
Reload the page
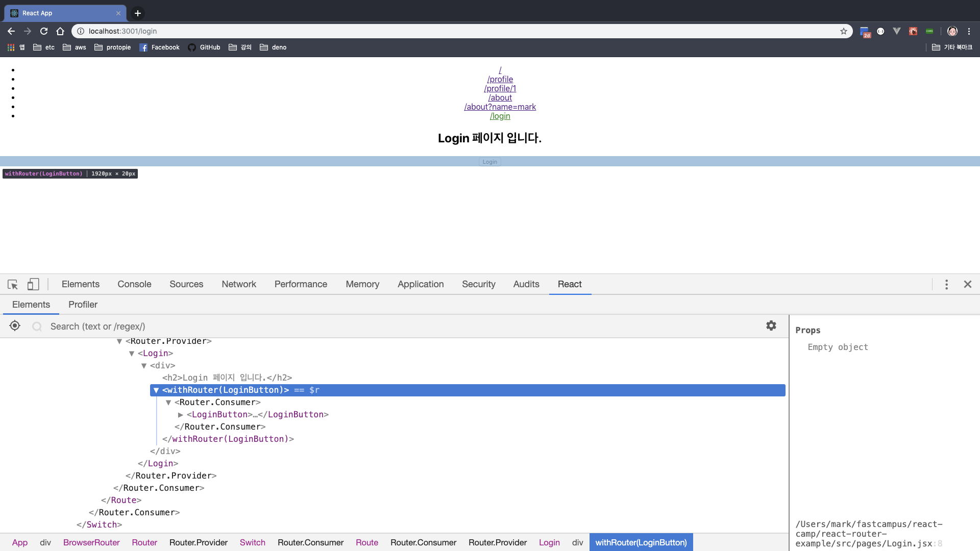44,31
